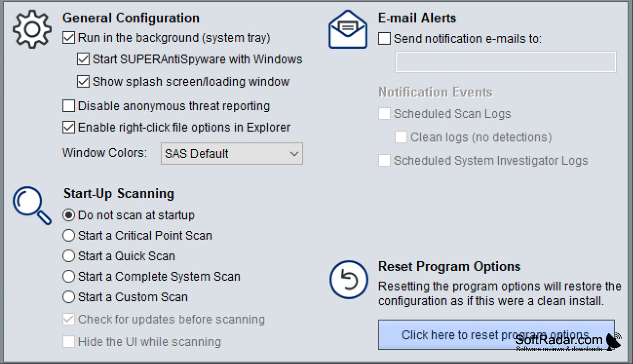Choose Start a Quick Scan option
Screen dimensions: 633x364
pyautogui.click(x=69, y=256)
